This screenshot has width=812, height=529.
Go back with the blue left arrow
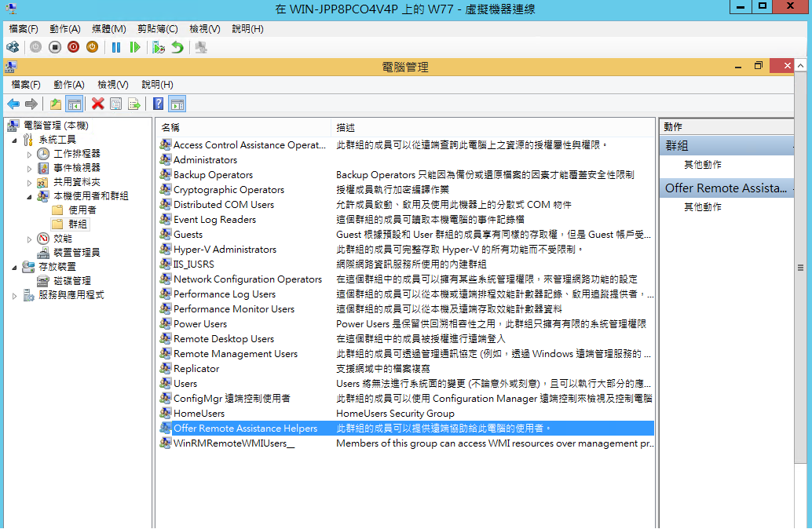click(13, 104)
